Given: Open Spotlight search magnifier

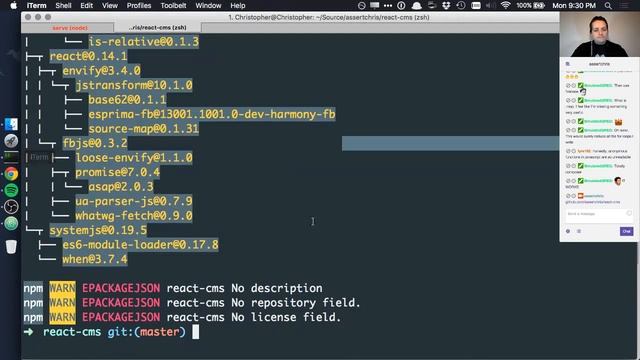Looking at the screenshot, I should (608, 5).
